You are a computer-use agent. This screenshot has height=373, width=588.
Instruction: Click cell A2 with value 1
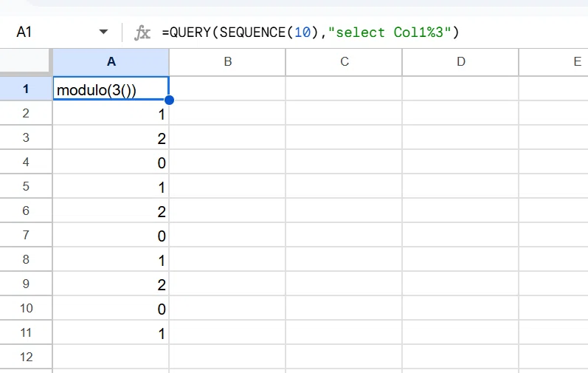pos(111,113)
